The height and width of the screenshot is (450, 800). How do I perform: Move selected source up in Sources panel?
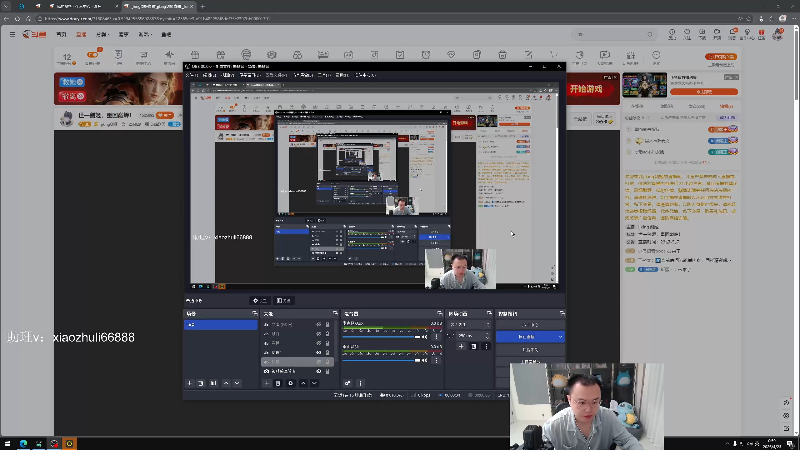pos(303,383)
